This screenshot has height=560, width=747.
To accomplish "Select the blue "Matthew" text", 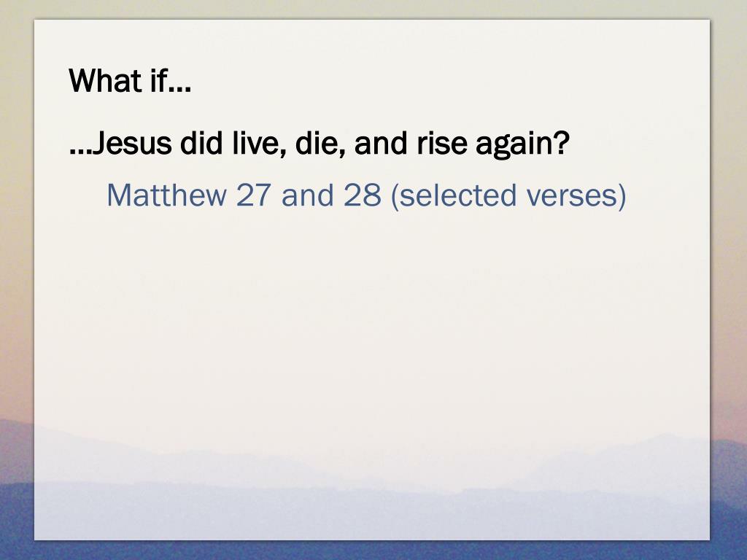I will pyautogui.click(x=167, y=195).
